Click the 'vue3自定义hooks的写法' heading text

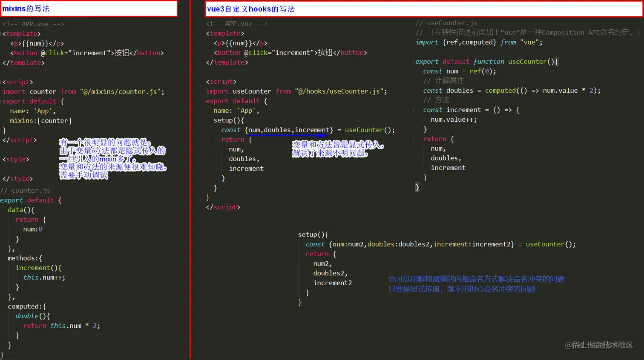(251, 9)
